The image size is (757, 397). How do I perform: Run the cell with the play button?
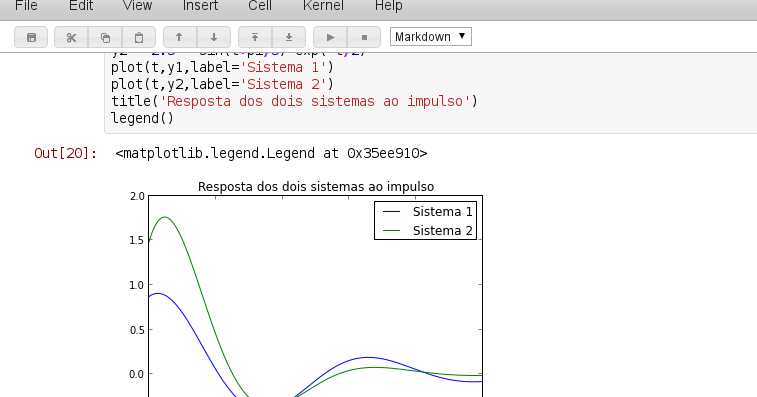coord(330,37)
